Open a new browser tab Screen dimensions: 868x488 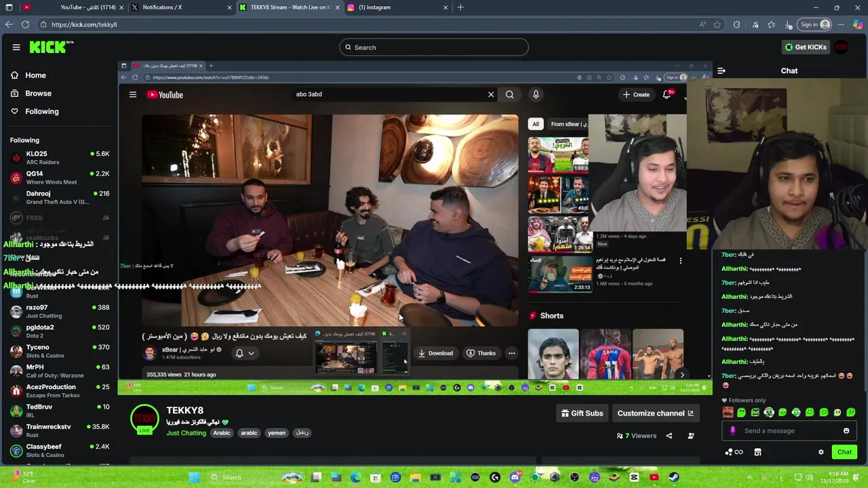[x=460, y=7]
